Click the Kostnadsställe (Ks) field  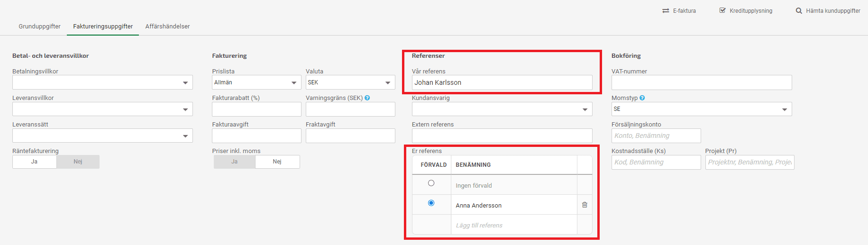point(656,162)
